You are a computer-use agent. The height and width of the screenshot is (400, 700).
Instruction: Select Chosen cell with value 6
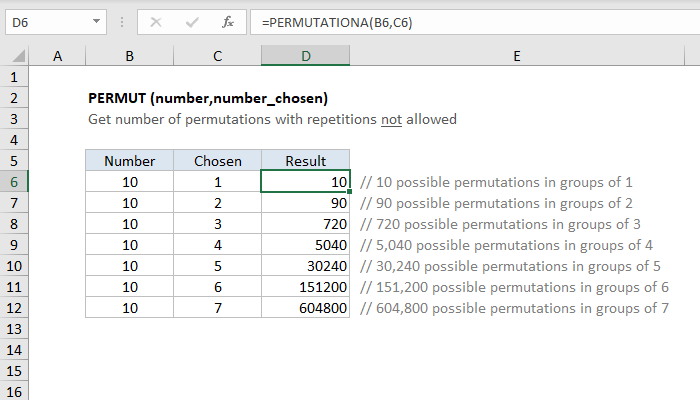(x=217, y=287)
